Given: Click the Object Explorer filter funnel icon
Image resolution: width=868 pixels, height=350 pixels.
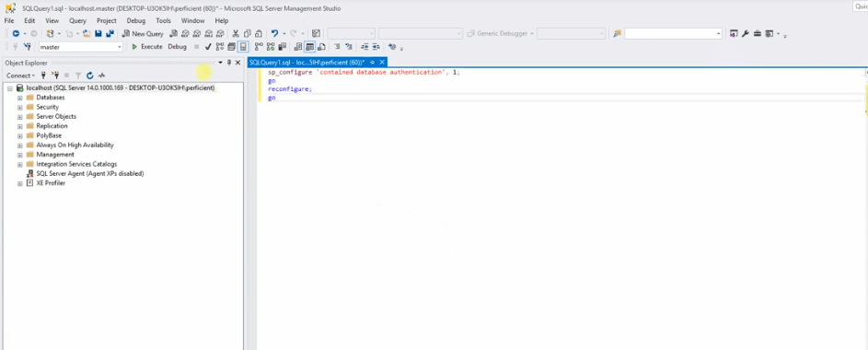Looking at the screenshot, I should point(78,76).
